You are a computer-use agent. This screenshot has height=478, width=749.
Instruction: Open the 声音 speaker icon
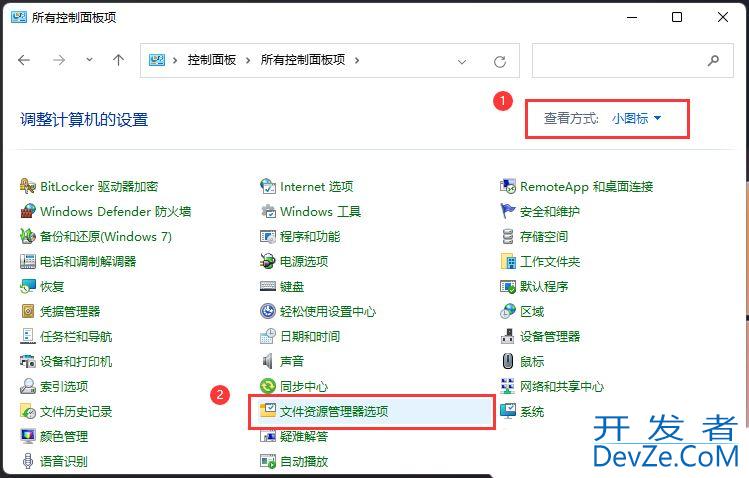pos(268,361)
